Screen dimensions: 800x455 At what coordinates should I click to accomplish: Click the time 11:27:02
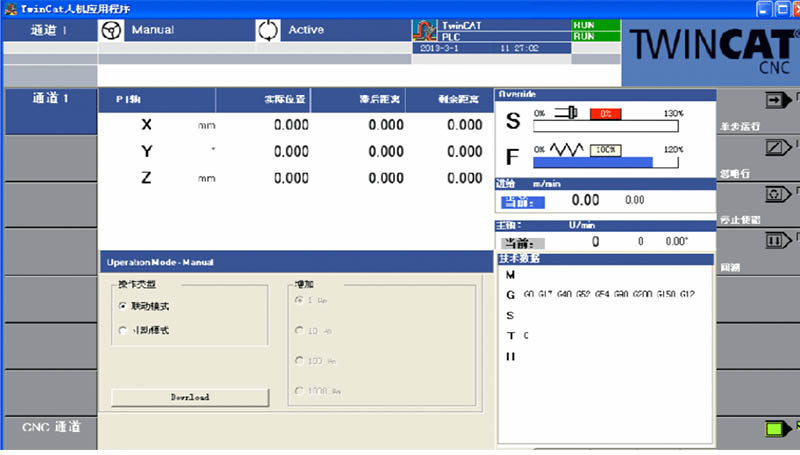click(x=519, y=48)
